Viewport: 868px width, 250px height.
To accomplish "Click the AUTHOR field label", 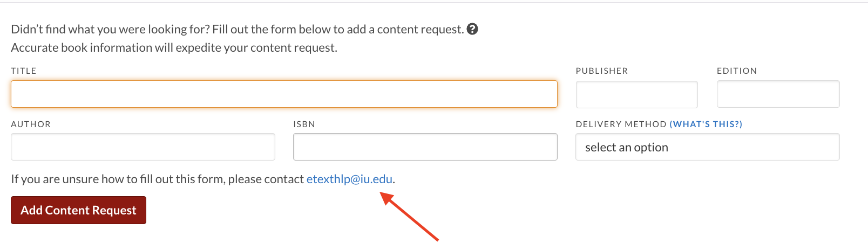I will coord(31,124).
